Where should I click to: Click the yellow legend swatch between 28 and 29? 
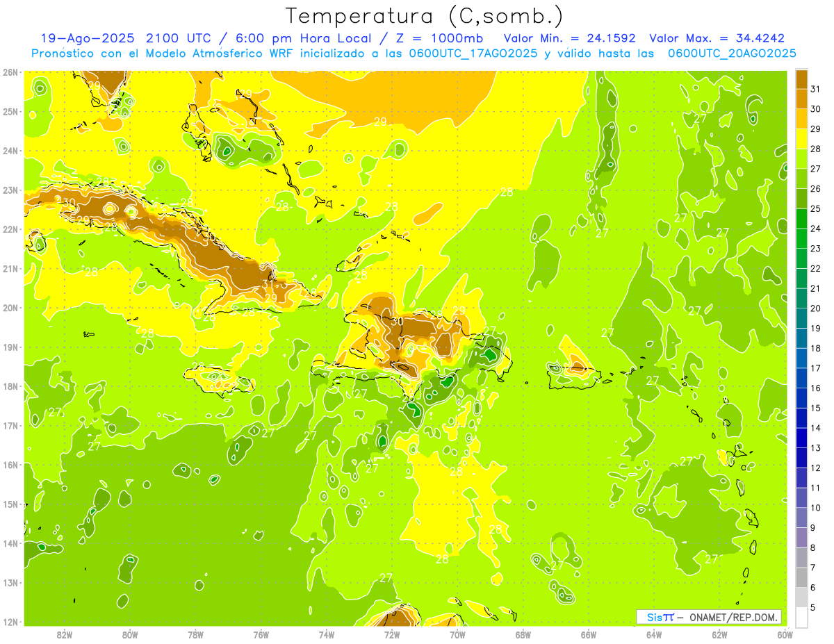pos(801,138)
